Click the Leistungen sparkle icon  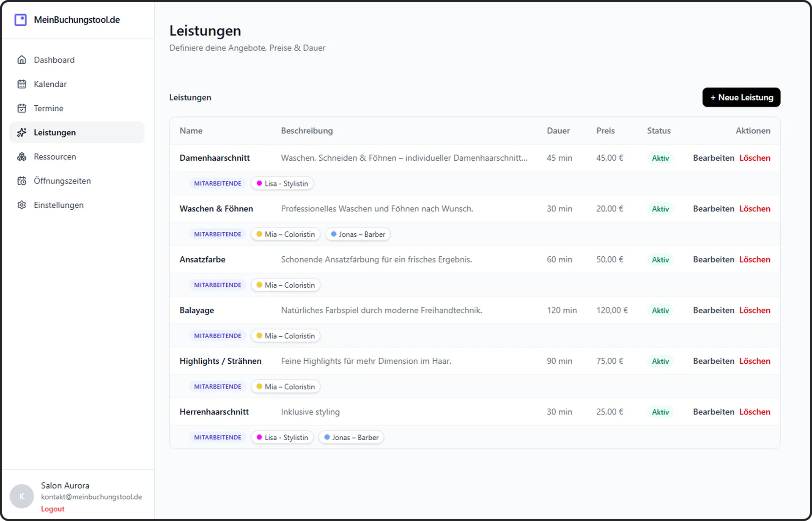[22, 132]
